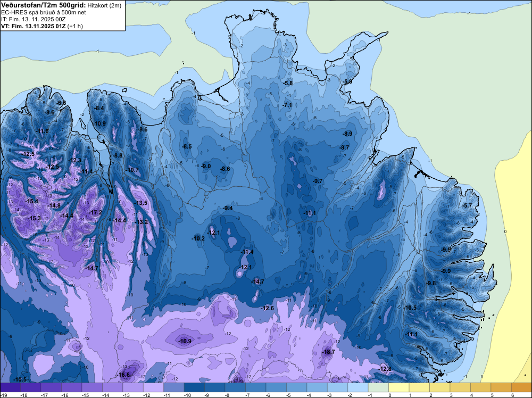Pick the legend swatch between -5 and -4

click(296, 387)
